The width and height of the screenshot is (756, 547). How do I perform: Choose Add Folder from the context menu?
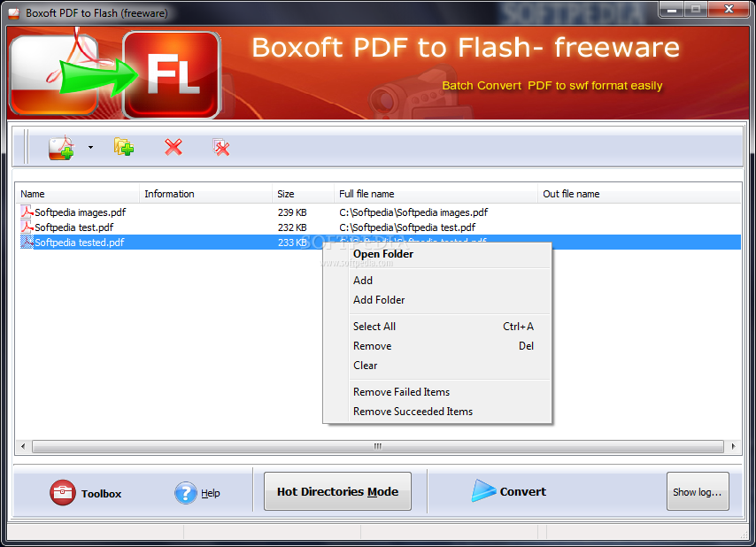(x=436, y=300)
